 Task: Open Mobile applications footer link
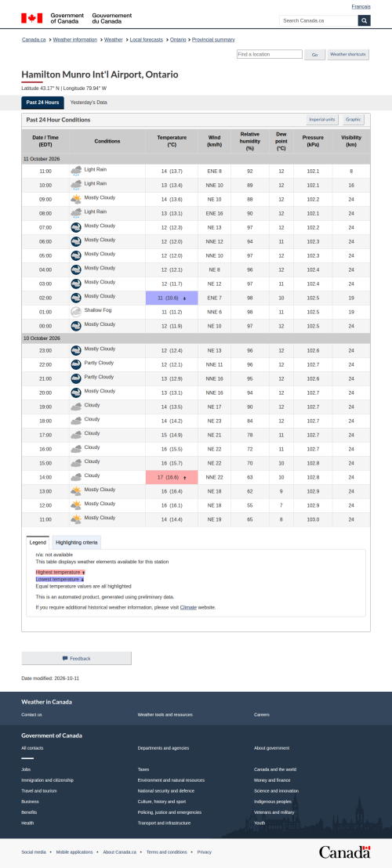[74, 852]
